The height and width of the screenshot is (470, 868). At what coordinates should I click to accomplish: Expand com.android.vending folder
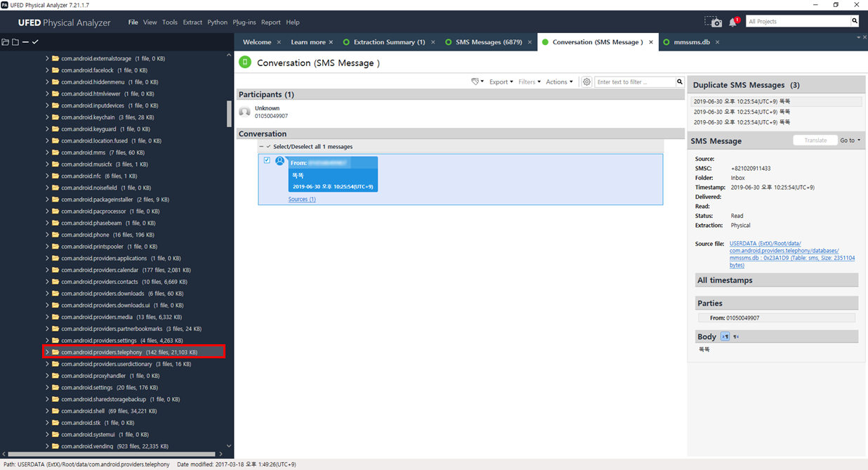[47, 446]
